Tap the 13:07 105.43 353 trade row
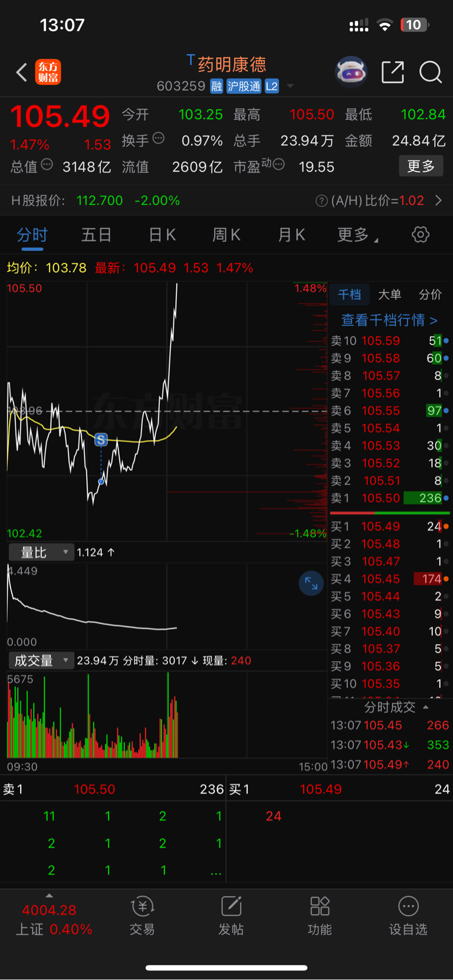This screenshot has width=453, height=980. tap(389, 745)
